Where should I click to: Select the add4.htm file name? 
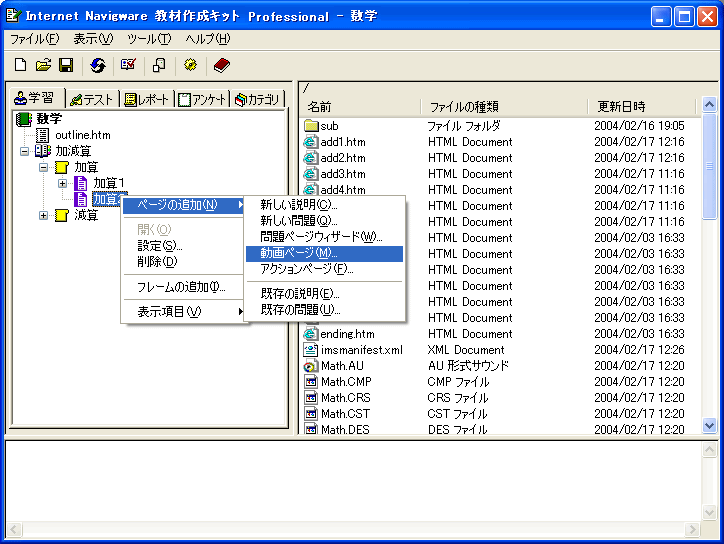pos(343,190)
